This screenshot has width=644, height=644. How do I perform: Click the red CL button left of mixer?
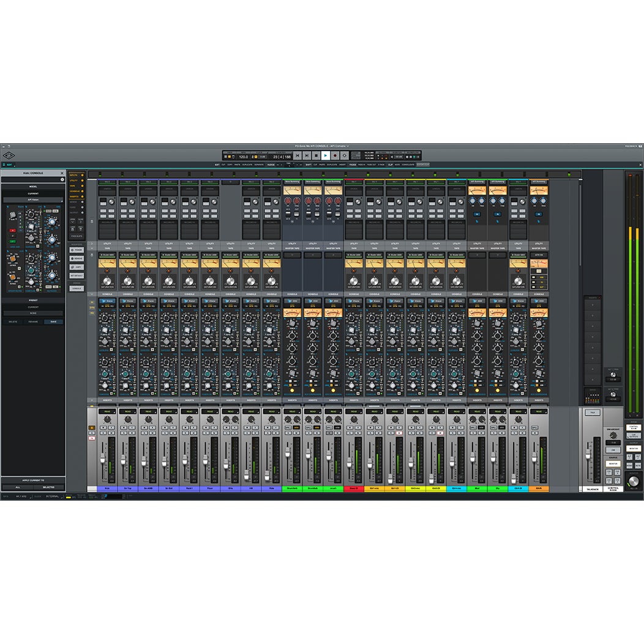(x=92, y=438)
